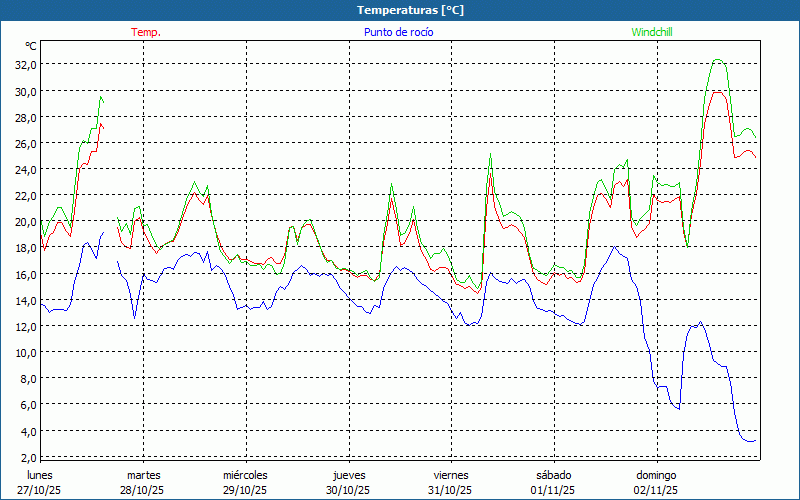Select the green Windchill legend label
The height and width of the screenshot is (500, 800).
tap(651, 32)
